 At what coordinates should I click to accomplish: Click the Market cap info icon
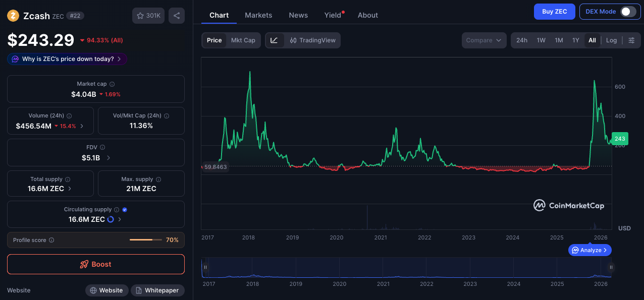coord(112,84)
